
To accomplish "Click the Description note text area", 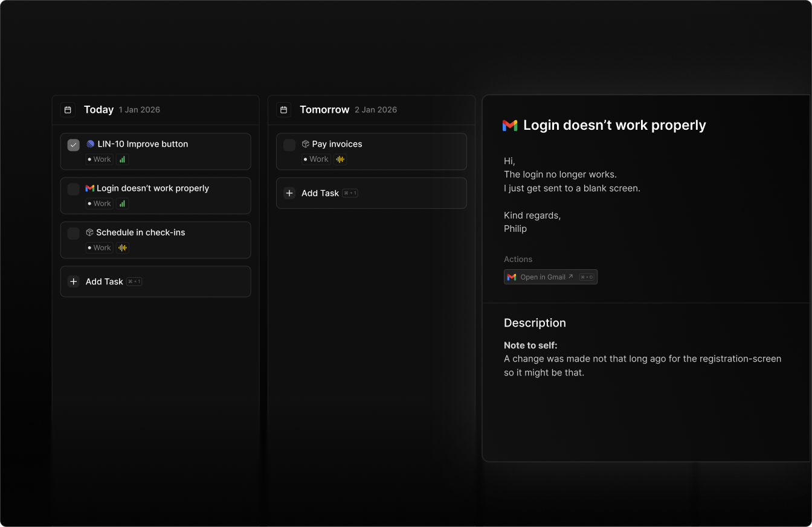I will (x=642, y=366).
